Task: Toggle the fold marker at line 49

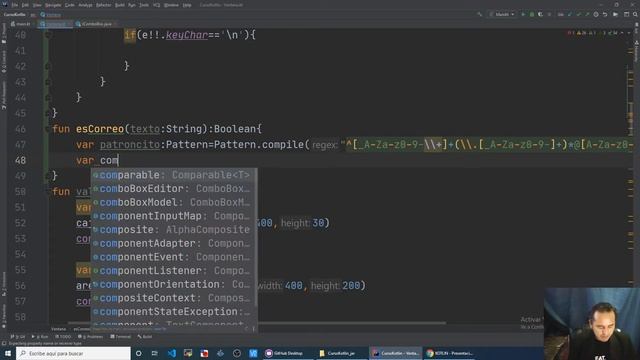Action: coord(48,176)
